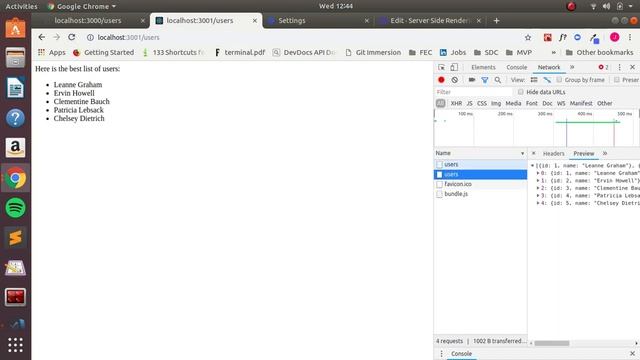Expand item 4 Chelsey object
Image resolution: width=640 pixels, height=360 pixels.
point(538,203)
